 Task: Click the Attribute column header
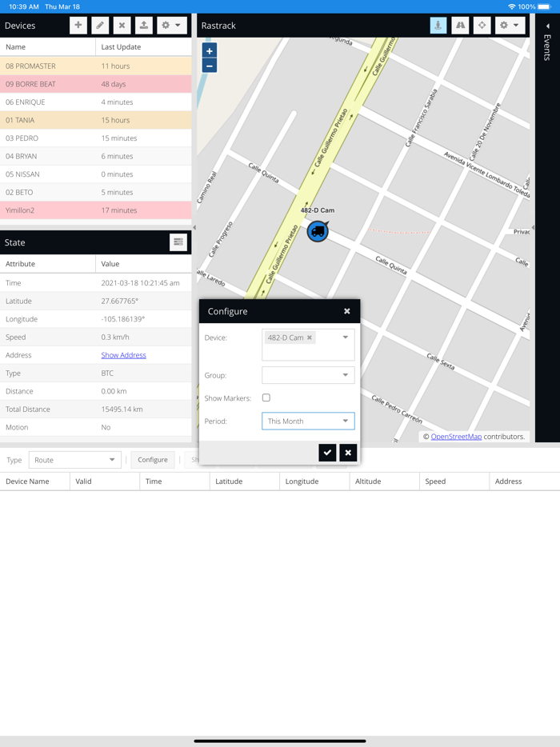48,263
